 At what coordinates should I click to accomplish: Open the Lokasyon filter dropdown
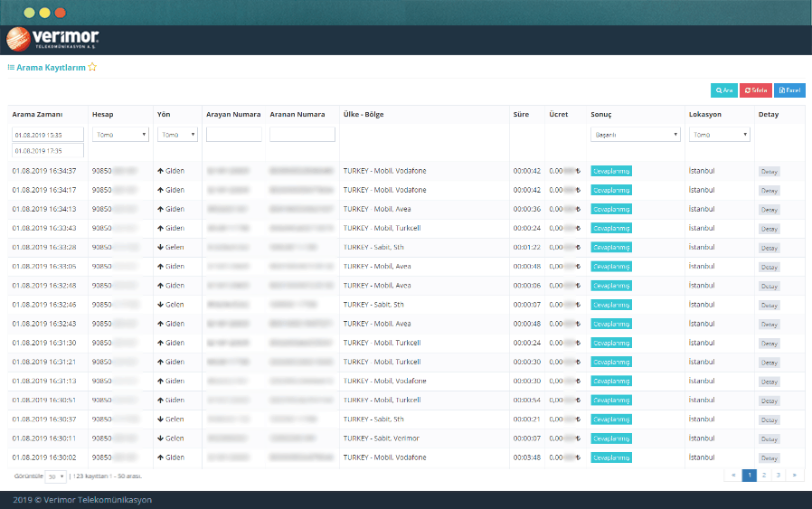[719, 135]
